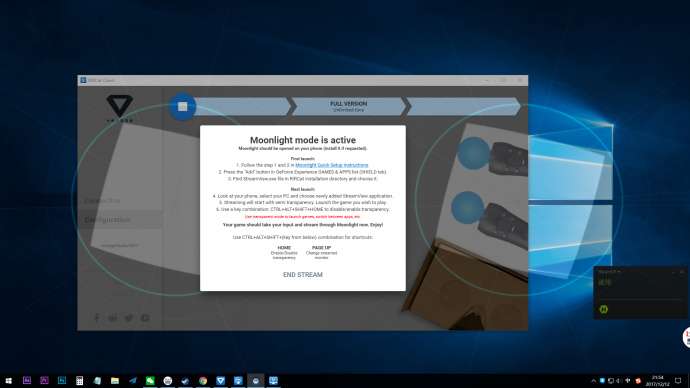Open Adobe After Effects from the taskbar
Screen dimensions: 690x388
coord(27,381)
